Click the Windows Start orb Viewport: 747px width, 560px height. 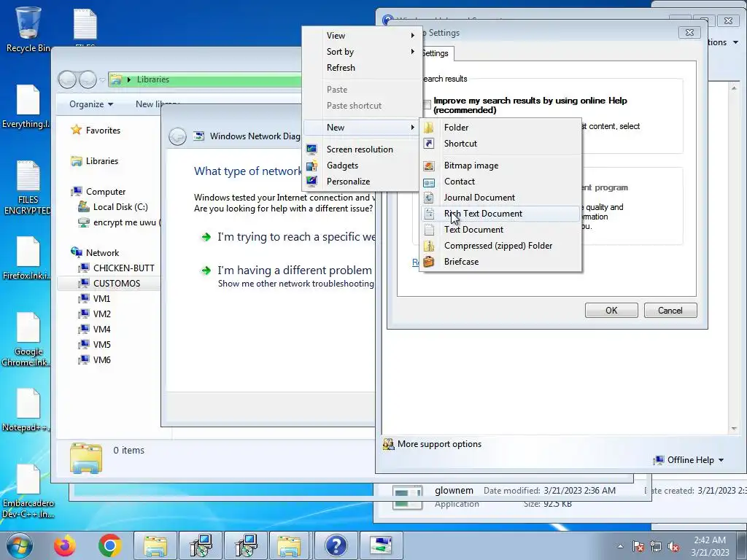[x=19, y=545]
